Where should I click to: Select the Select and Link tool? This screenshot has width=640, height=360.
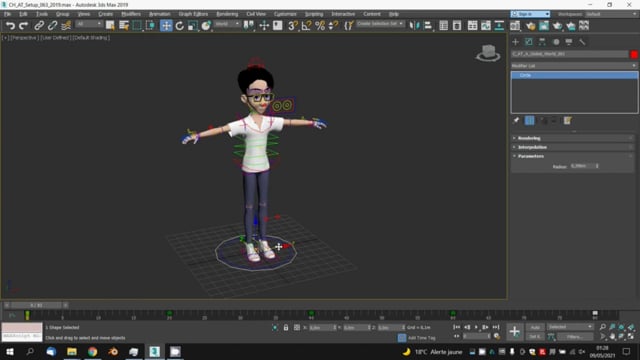[39, 26]
